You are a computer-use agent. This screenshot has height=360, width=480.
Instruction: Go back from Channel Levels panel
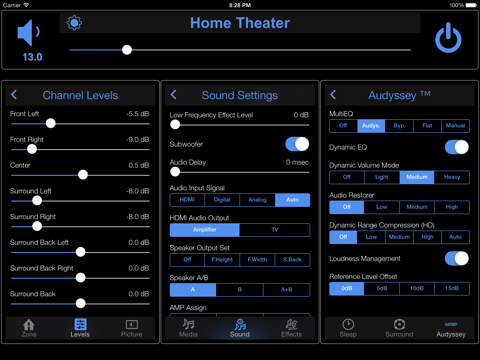point(14,95)
